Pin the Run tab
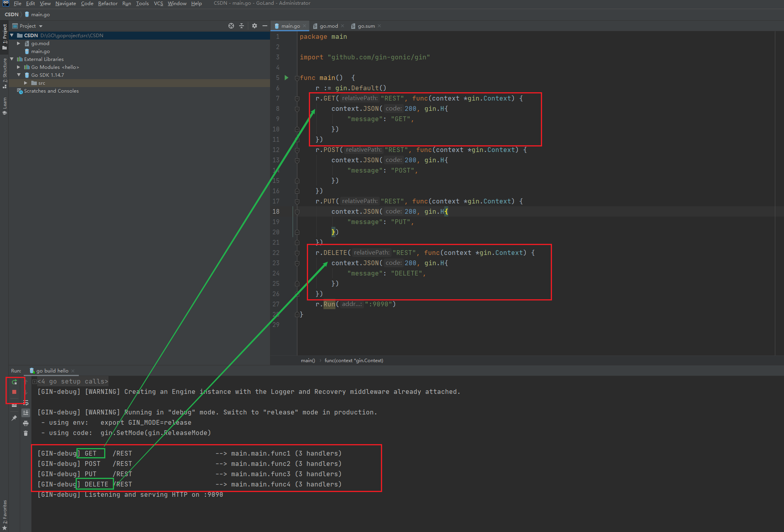784x532 pixels. [14, 418]
